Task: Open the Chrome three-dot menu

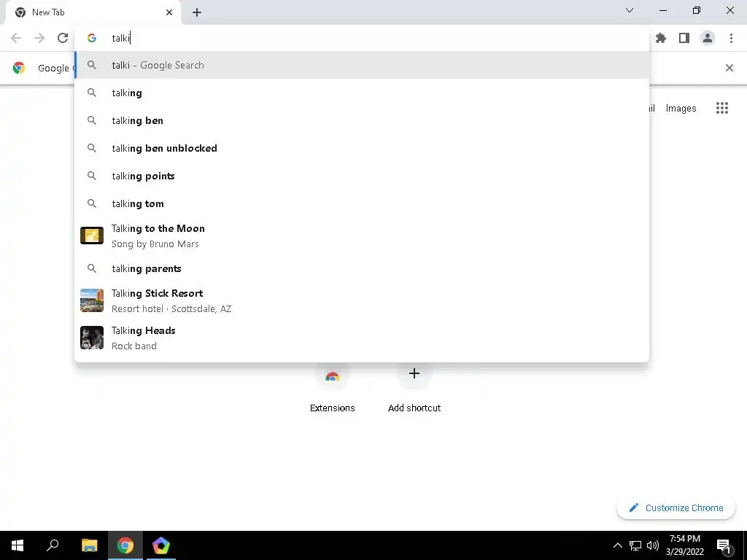Action: point(731,38)
